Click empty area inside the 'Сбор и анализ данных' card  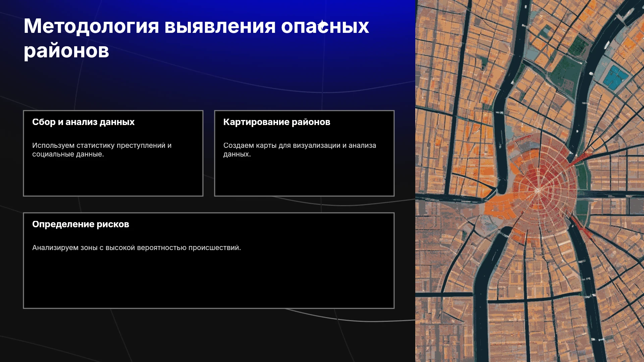113,178
